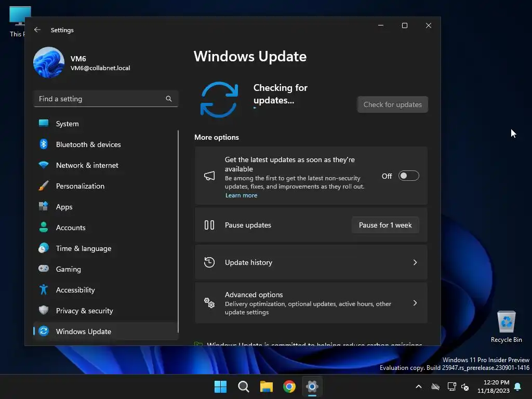Click the VM6 profile avatar

click(49, 62)
